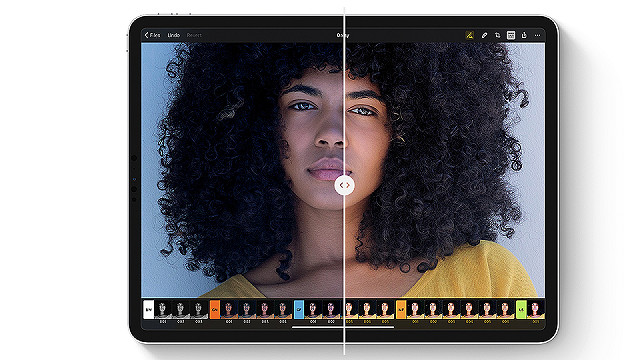Viewport: 640px width, 360px height.
Task: Open the share export icon
Action: point(524,35)
